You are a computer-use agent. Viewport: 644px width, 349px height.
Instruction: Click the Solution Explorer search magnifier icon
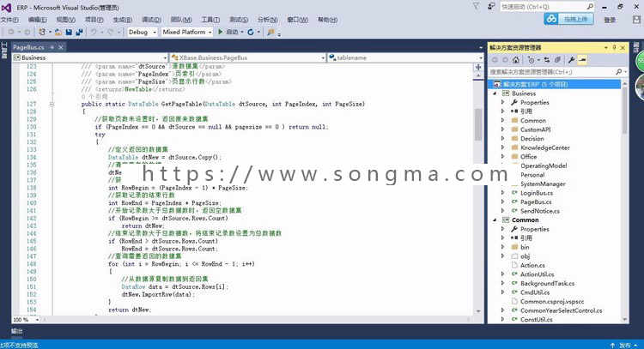pyautogui.click(x=618, y=72)
